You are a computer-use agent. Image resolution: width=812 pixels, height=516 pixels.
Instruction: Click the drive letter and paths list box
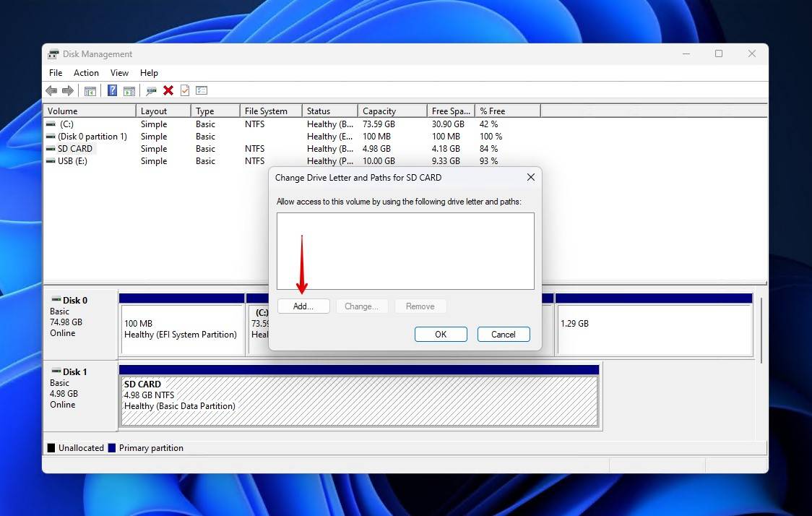[x=405, y=251]
